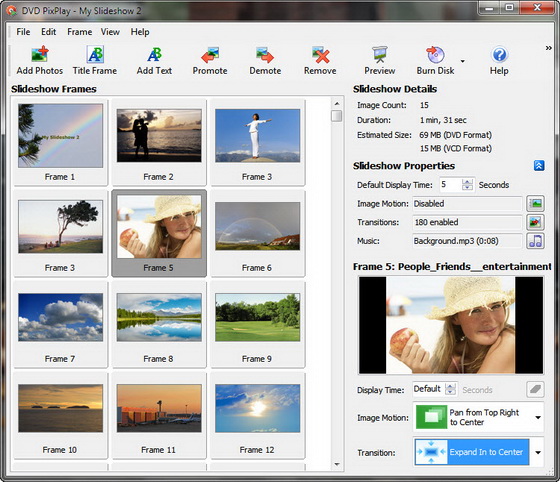This screenshot has width=560, height=482.
Task: Open the Frame menu
Action: (80, 32)
